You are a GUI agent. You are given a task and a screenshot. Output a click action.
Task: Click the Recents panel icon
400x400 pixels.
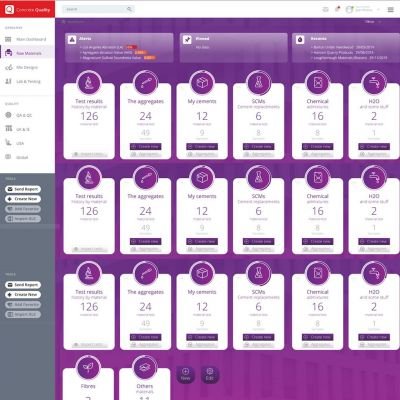[x=300, y=40]
